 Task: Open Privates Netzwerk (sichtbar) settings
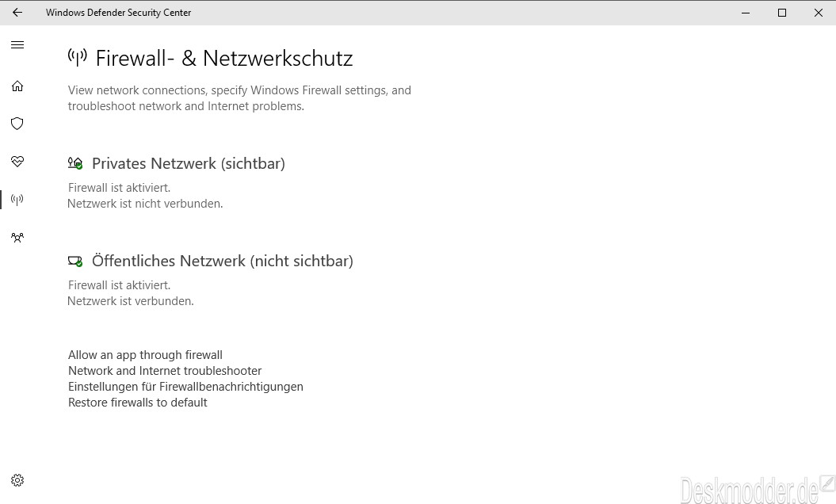coord(188,163)
